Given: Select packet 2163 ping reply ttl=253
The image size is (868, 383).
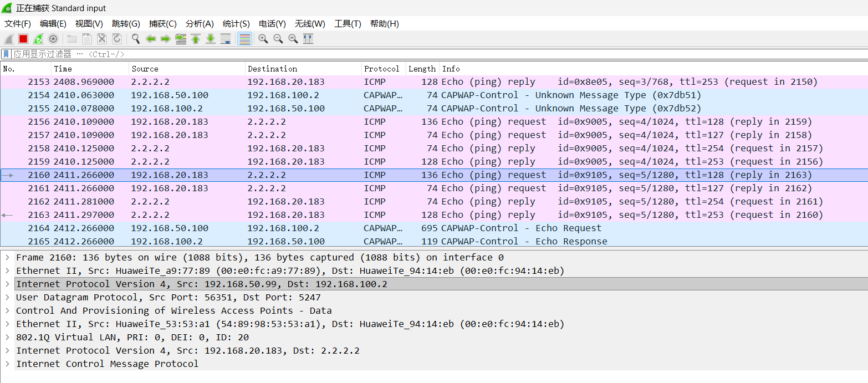Looking at the screenshot, I should coord(434,215).
